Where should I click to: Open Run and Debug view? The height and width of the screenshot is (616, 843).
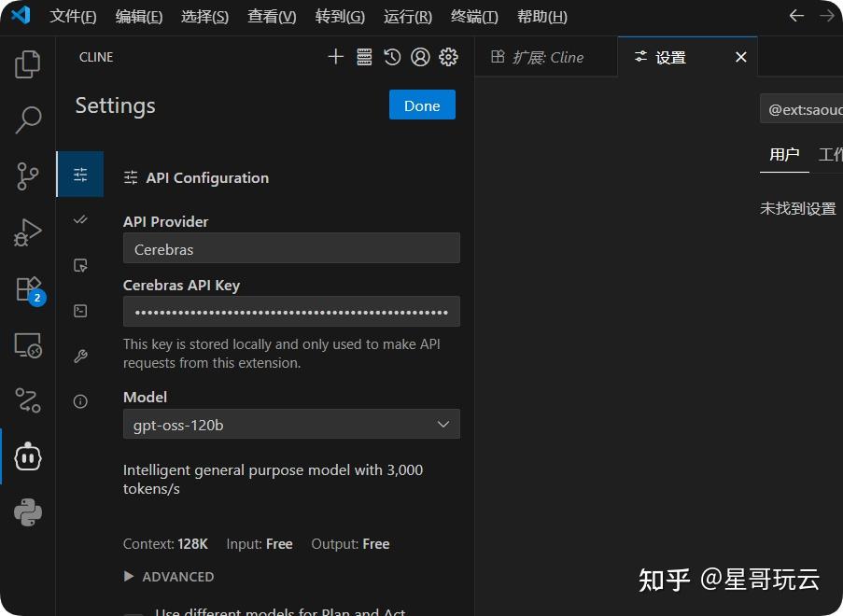click(28, 232)
